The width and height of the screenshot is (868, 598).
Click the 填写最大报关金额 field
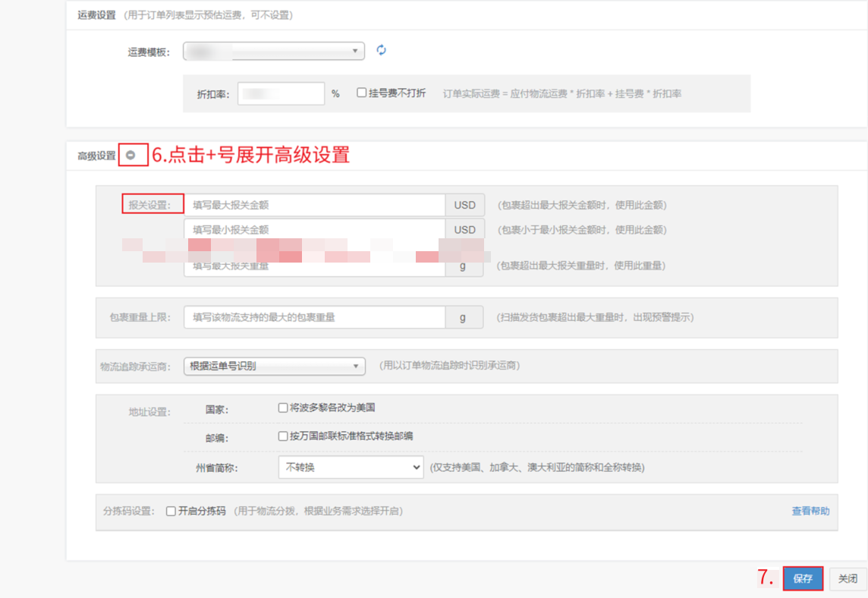pos(314,205)
